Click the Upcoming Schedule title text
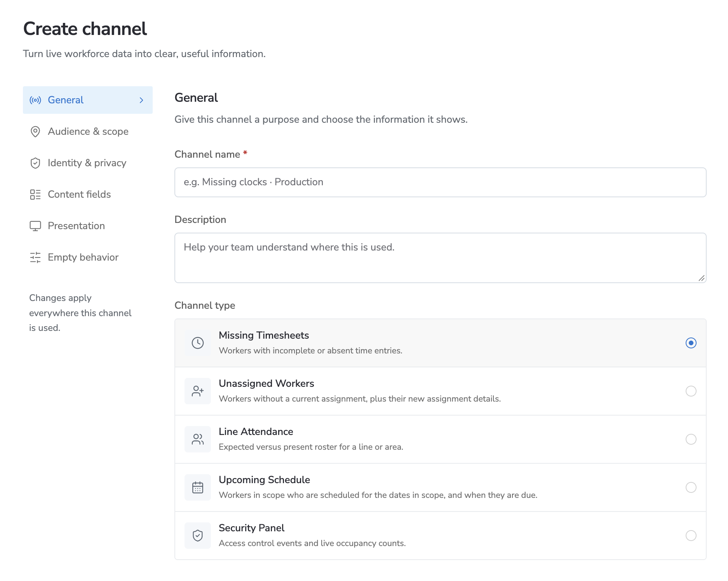 point(264,480)
